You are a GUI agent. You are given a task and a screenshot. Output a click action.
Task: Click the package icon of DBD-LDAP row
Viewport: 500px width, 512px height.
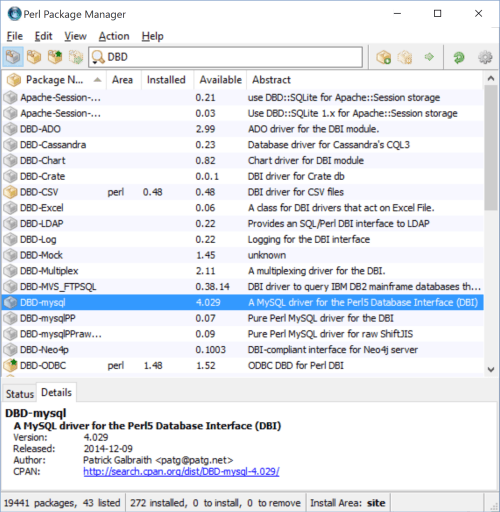click(x=10, y=223)
